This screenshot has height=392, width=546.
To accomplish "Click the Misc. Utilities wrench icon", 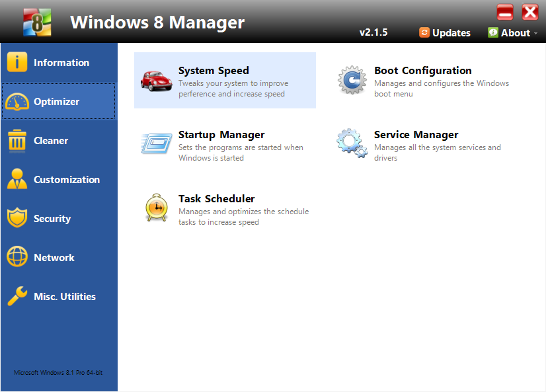I will [x=17, y=297].
